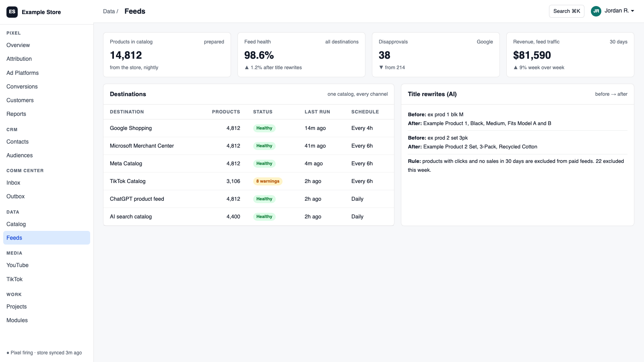The image size is (644, 362).
Task: Open Audiences under CRM
Action: [47, 155]
